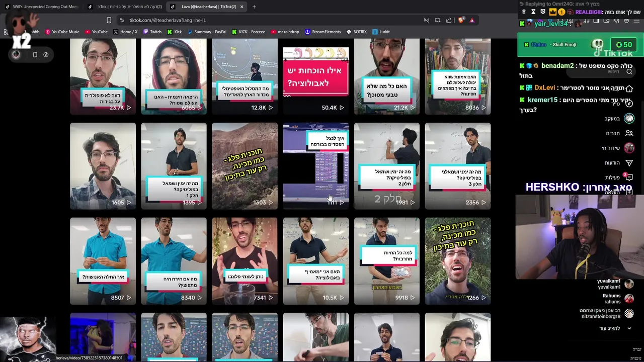Viewport: 644px width, 362px height.
Task: Play the video with 8507 views
Action: point(103,261)
